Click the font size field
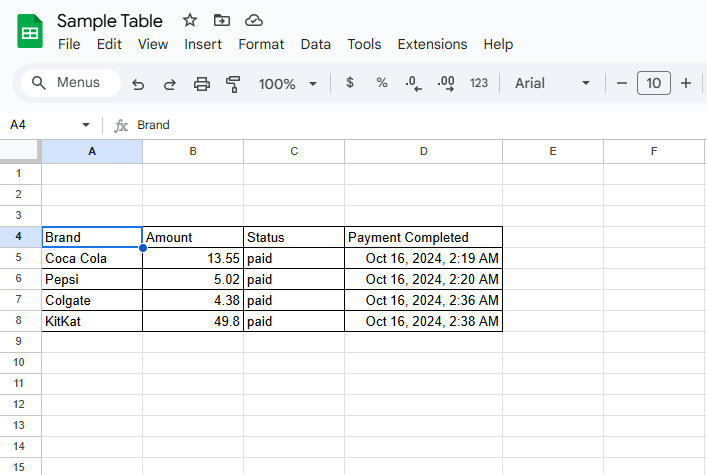Image resolution: width=707 pixels, height=475 pixels. [x=654, y=83]
